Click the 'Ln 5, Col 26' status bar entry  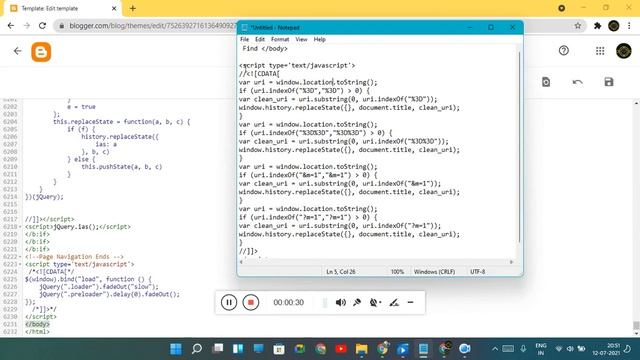[341, 271]
